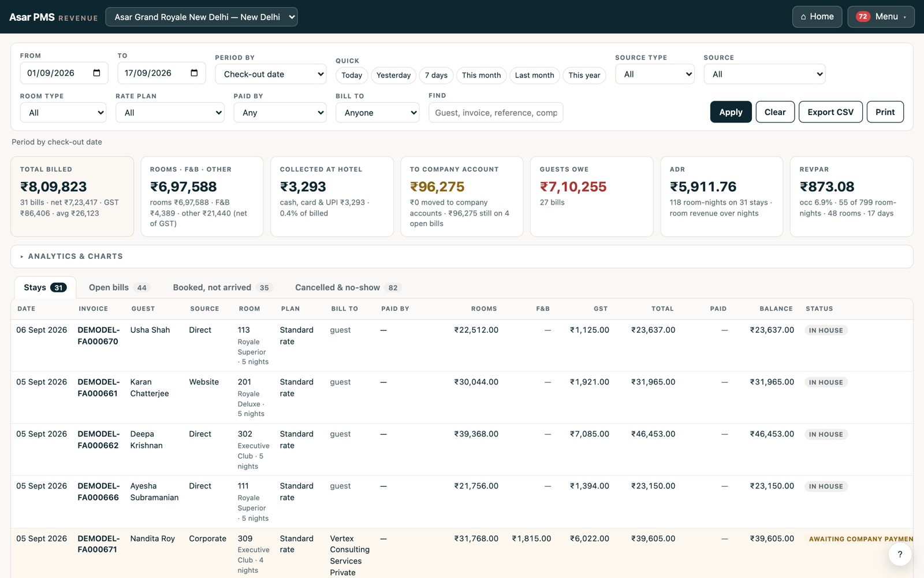Click invoice DEMODEL-FA000661

tap(99, 388)
